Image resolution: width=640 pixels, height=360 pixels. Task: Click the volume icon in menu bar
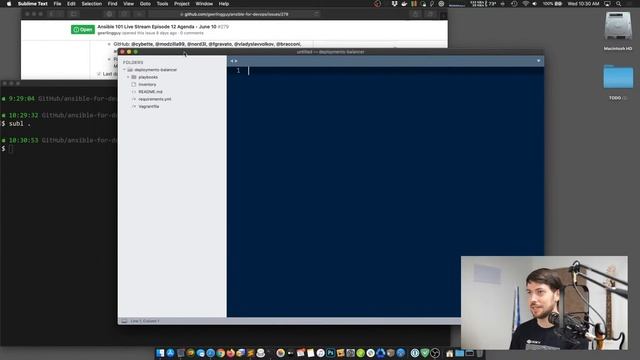click(535, 4)
